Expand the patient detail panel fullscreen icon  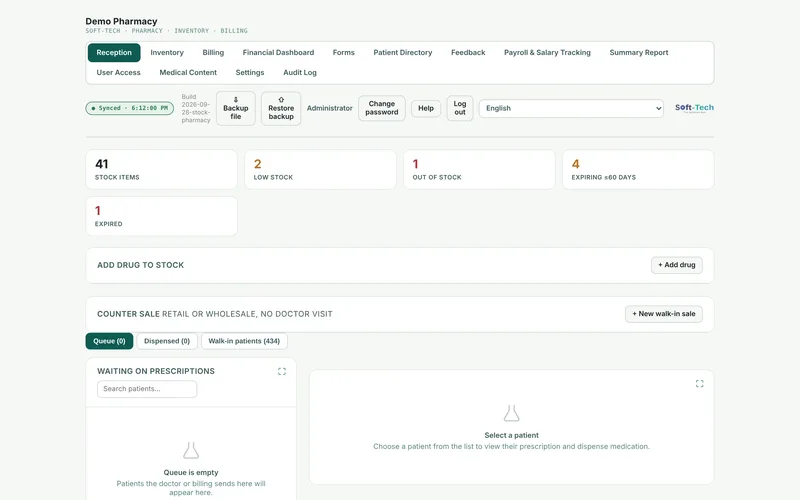click(x=699, y=384)
